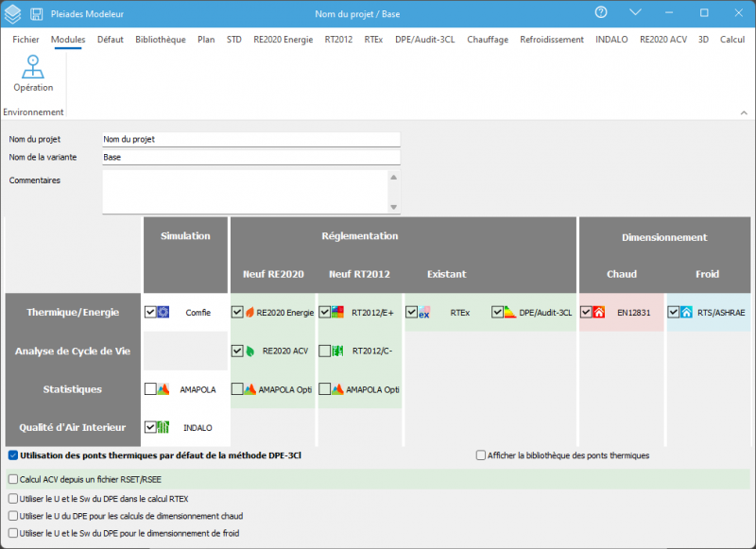
Task: Click the DPE/Audit-3CL energy label icon
Action: click(x=510, y=313)
